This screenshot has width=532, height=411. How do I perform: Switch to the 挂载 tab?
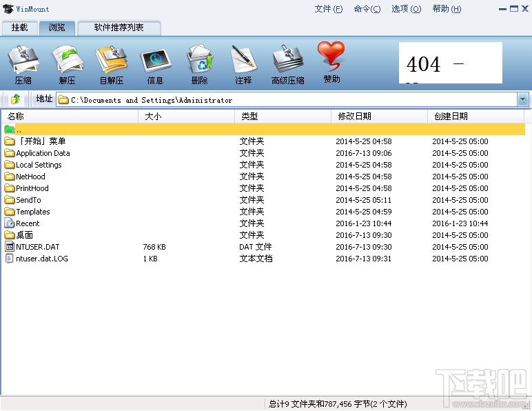pyautogui.click(x=20, y=28)
